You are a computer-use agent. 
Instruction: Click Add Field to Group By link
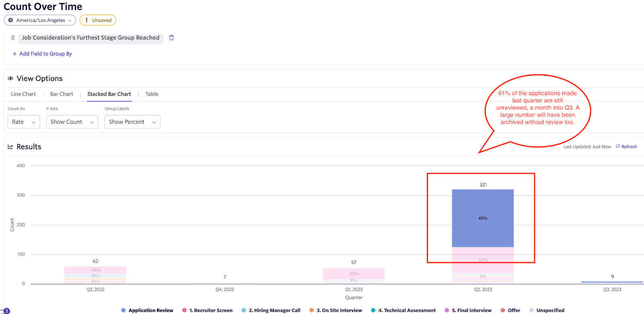point(45,54)
